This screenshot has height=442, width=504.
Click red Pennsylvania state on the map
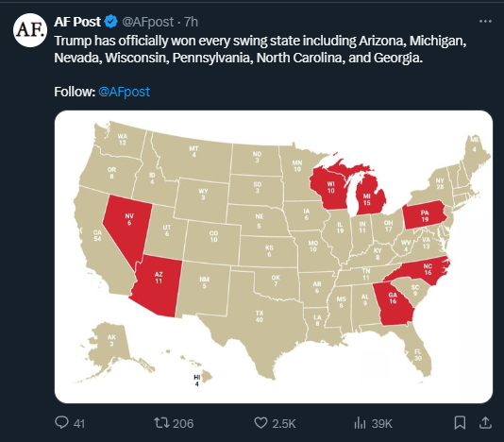point(425,215)
